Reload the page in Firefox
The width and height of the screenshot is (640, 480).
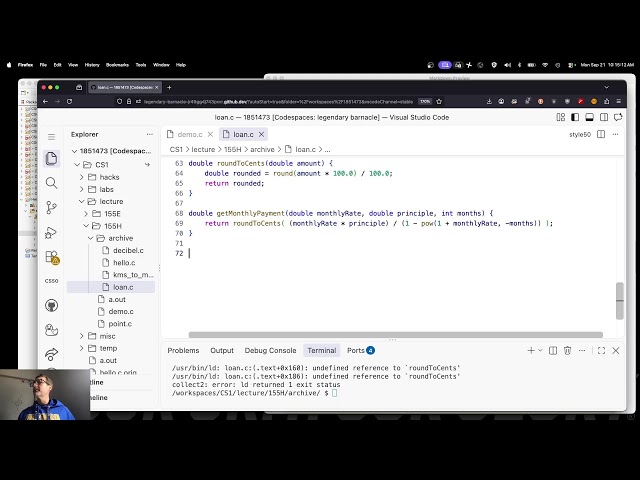[x=69, y=101]
